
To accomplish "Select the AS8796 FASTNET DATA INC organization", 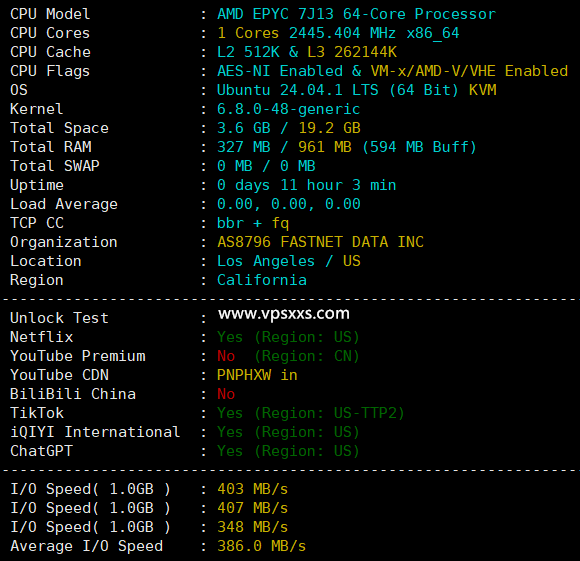I will [x=320, y=242].
